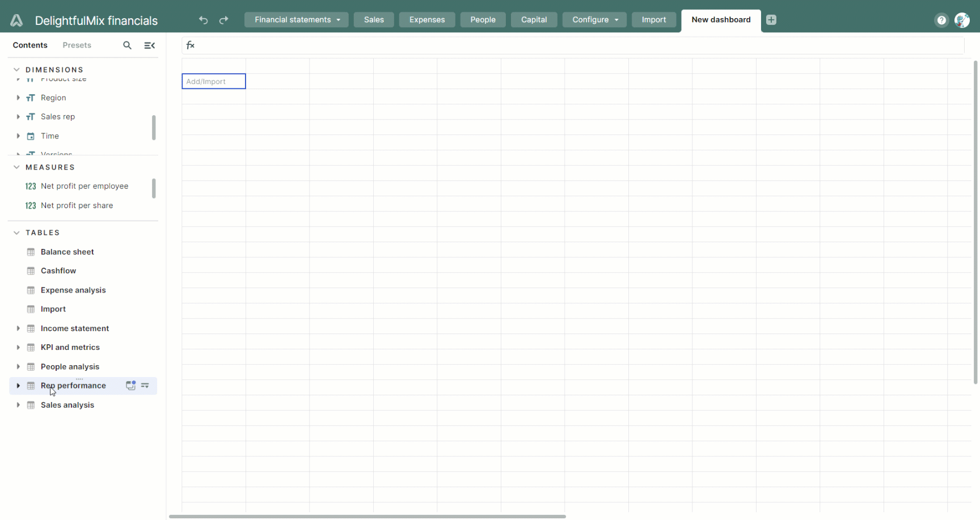Select Balance sheet table
The height and width of the screenshot is (520, 980).
[67, 252]
